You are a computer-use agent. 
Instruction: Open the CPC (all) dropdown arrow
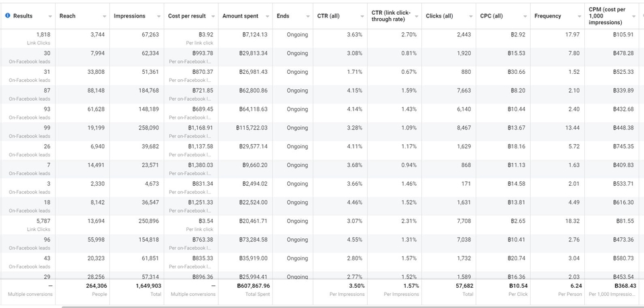(x=525, y=16)
